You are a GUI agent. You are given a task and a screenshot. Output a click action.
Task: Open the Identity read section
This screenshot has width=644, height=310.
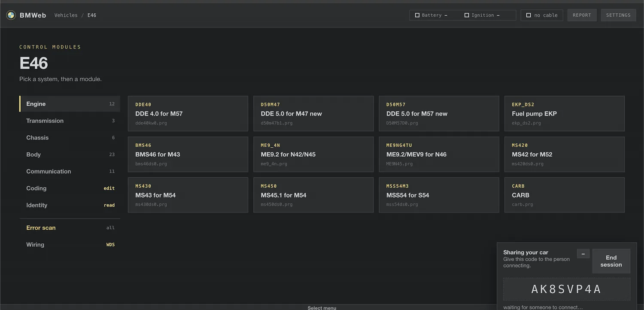pyautogui.click(x=70, y=205)
